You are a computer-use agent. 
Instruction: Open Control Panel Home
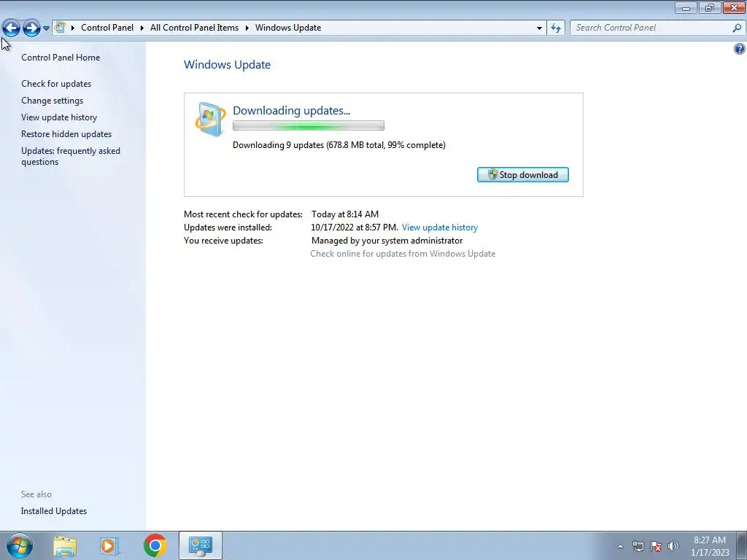coord(61,57)
